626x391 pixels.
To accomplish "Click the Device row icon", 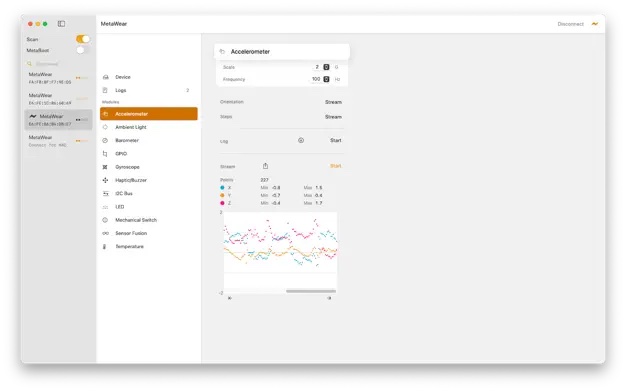I will tap(105, 77).
